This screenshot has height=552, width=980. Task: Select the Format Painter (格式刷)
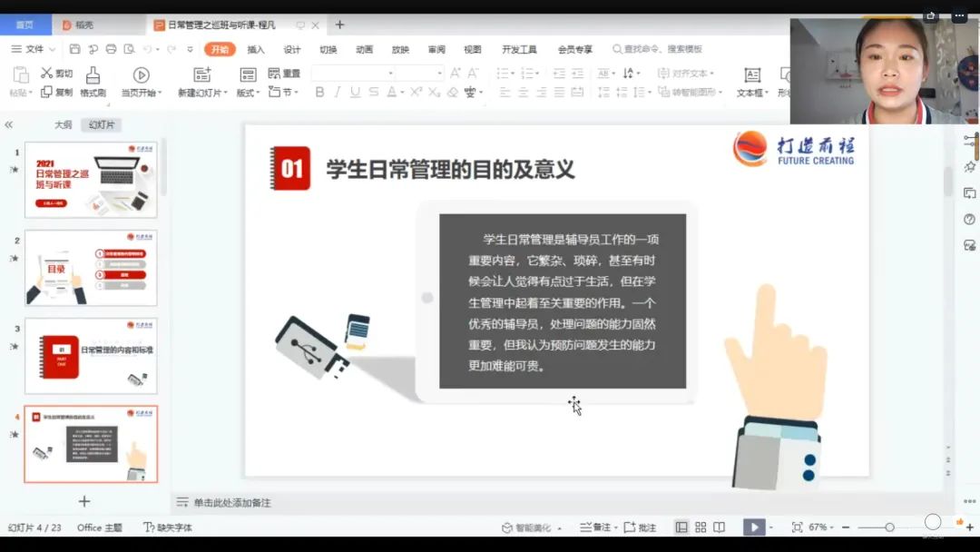(93, 82)
